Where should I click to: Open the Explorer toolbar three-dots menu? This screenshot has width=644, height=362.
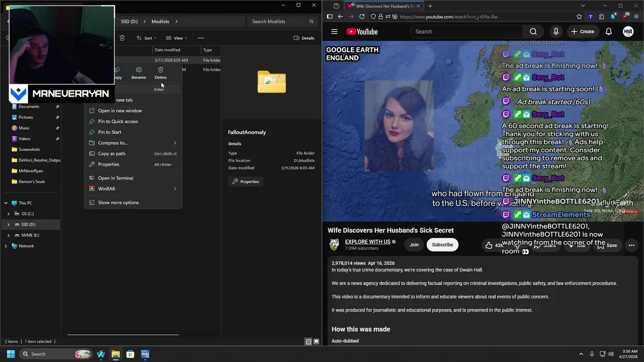pyautogui.click(x=201, y=38)
